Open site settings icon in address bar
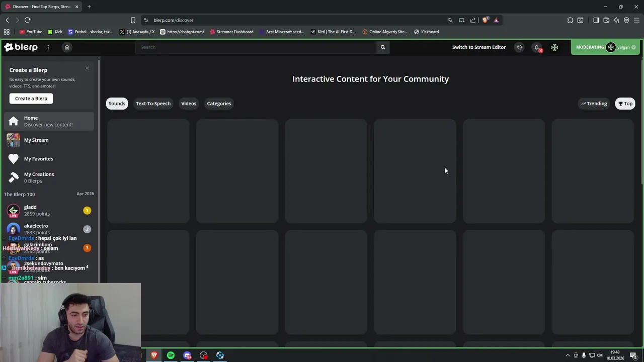The height and width of the screenshot is (362, 644). pos(146,20)
